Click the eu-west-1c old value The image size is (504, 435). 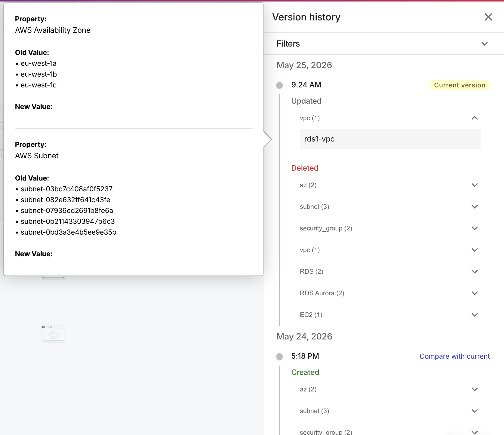[x=38, y=85]
